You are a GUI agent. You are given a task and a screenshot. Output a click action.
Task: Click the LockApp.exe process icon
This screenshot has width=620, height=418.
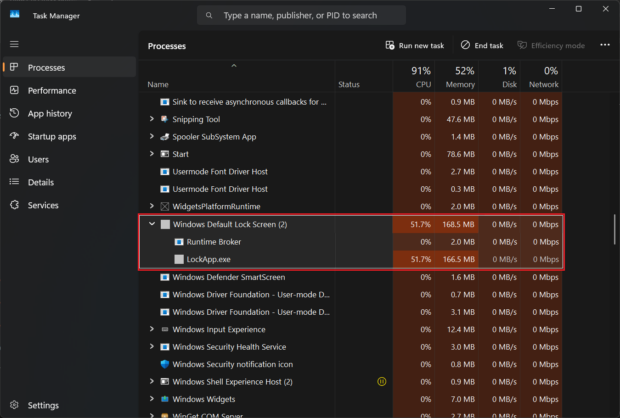(x=179, y=259)
